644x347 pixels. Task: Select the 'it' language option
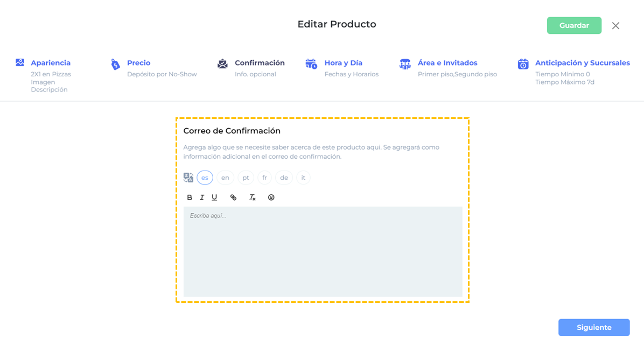303,178
